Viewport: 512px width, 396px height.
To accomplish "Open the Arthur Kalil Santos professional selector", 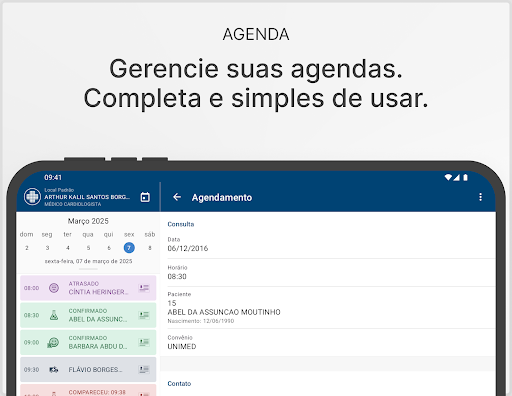I will point(87,197).
